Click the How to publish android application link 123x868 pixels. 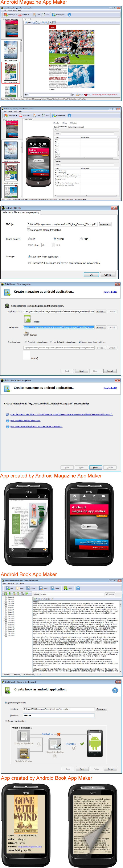(x=25, y=421)
